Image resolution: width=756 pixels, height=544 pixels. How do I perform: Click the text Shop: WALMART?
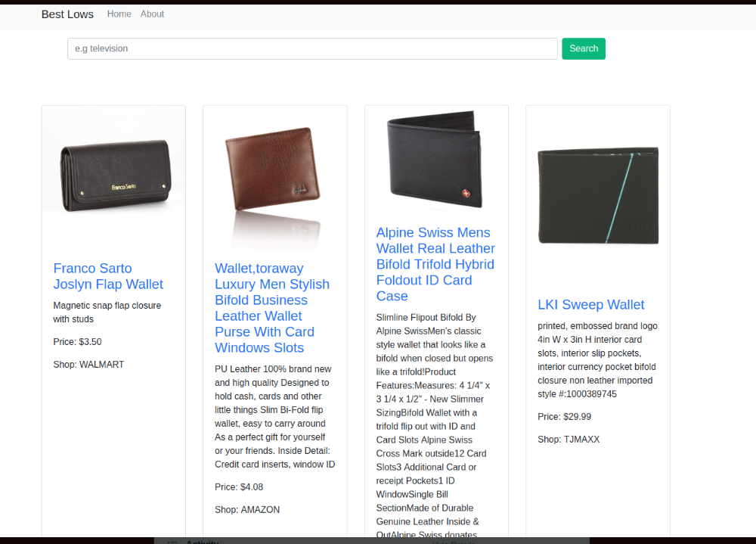tap(88, 365)
